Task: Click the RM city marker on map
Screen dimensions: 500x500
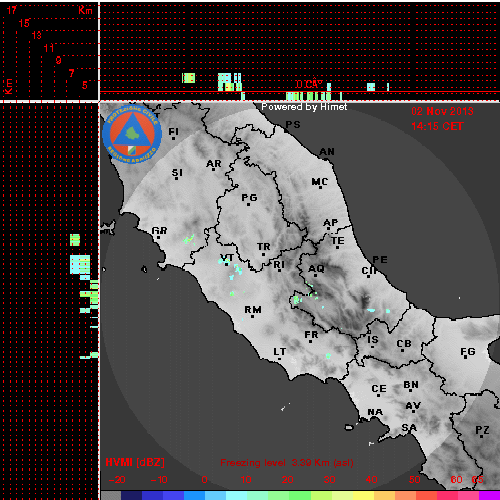Action: tap(252, 316)
